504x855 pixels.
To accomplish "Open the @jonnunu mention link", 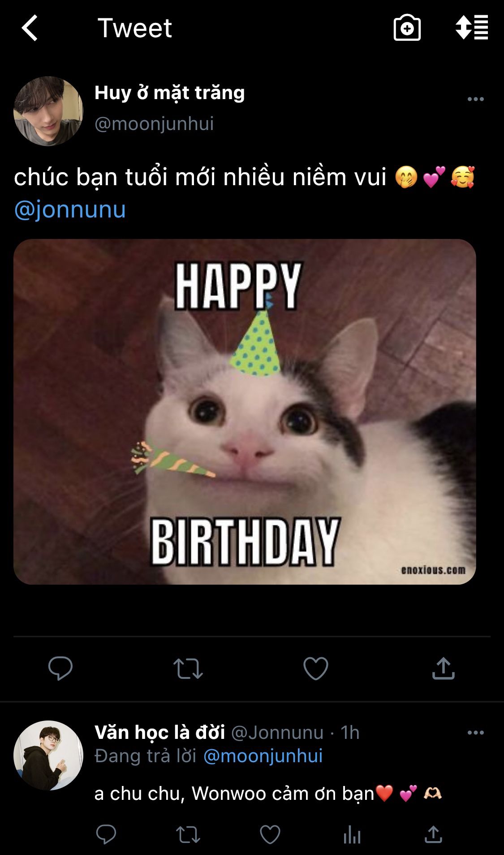I will coord(70,209).
